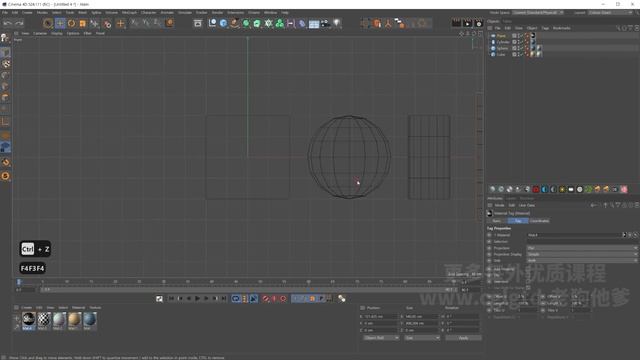
Task: Click the Undo arrow in the toolbar
Action: click(7, 24)
